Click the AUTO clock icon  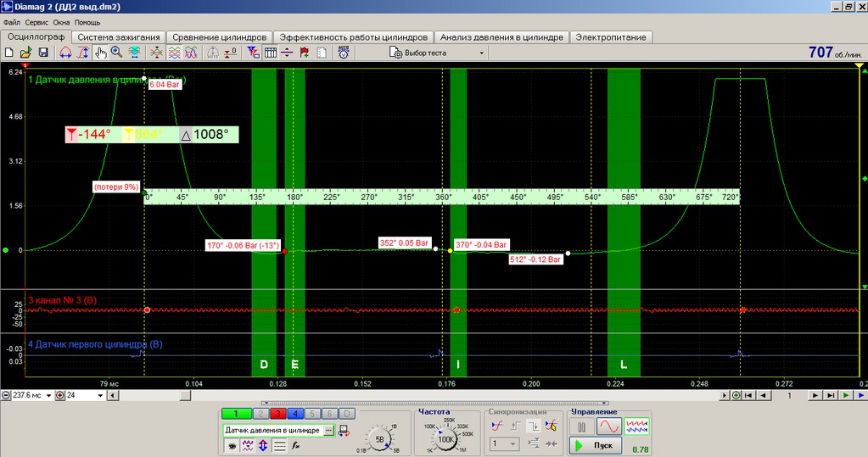(344, 53)
